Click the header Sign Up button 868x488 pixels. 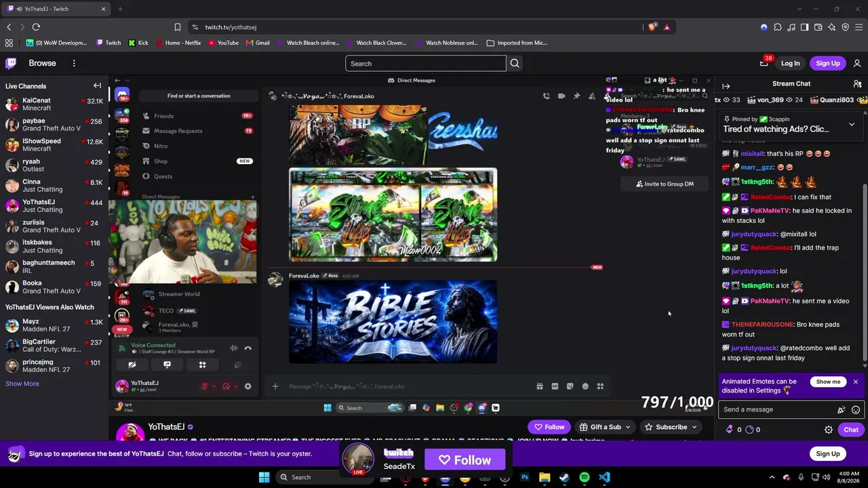(828, 63)
